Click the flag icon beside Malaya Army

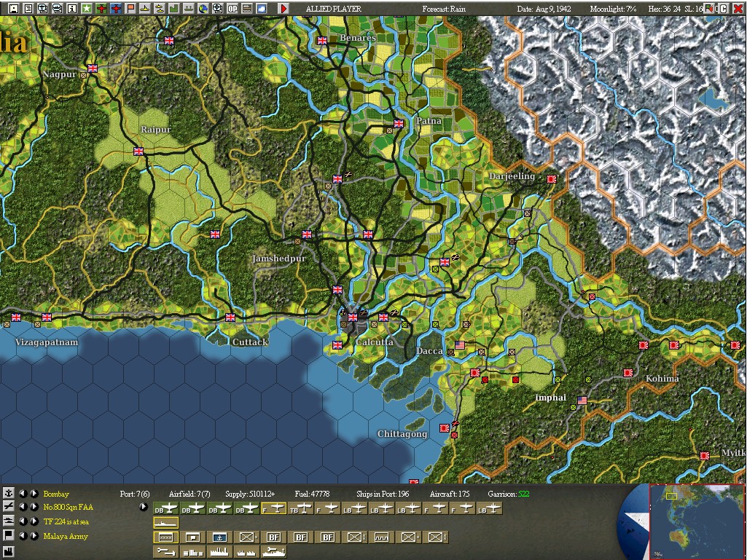click(x=8, y=536)
